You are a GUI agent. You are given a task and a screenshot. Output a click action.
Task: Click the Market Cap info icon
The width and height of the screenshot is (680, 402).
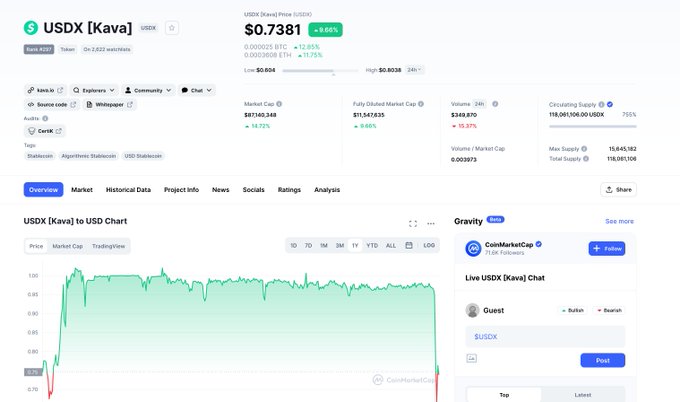(x=279, y=104)
